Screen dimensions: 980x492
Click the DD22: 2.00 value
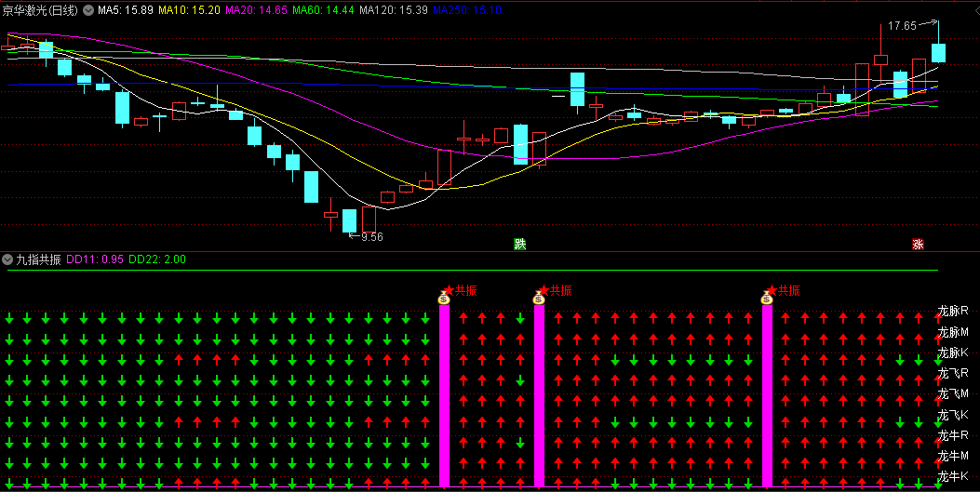click(x=157, y=259)
